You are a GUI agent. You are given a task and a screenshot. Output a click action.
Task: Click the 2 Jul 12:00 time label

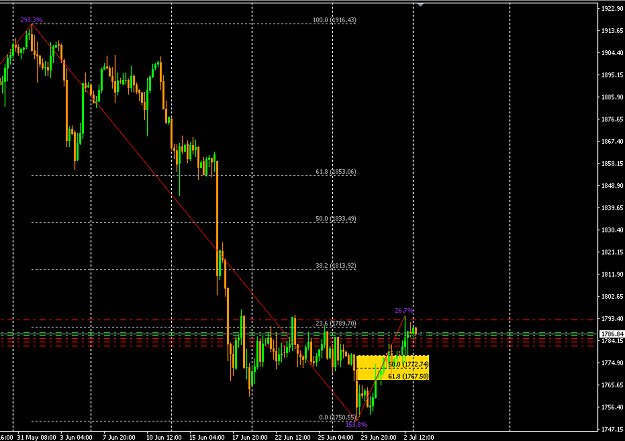click(x=419, y=437)
